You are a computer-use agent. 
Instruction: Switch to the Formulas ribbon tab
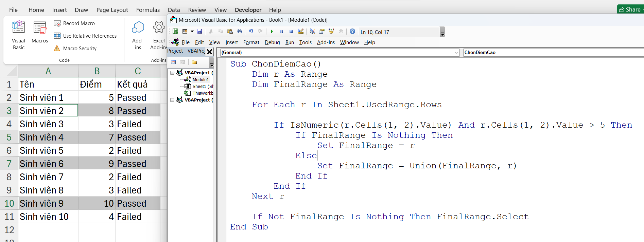coord(148,10)
